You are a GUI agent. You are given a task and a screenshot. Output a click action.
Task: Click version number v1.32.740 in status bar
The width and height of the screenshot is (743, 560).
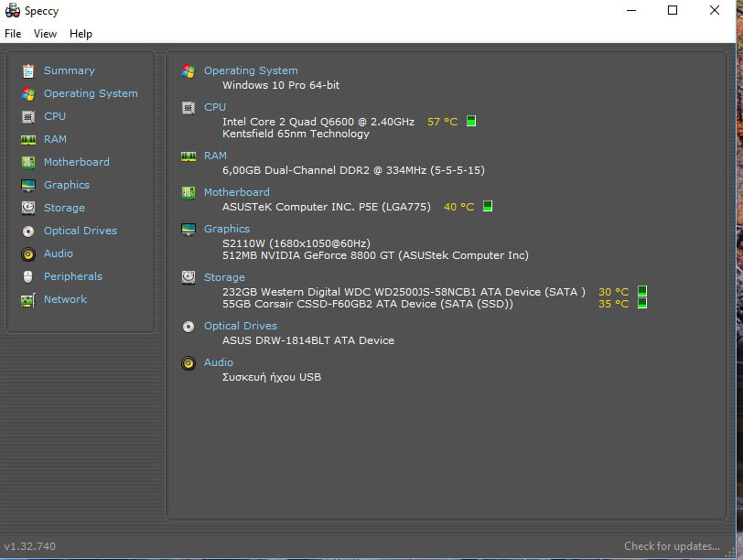tap(29, 546)
